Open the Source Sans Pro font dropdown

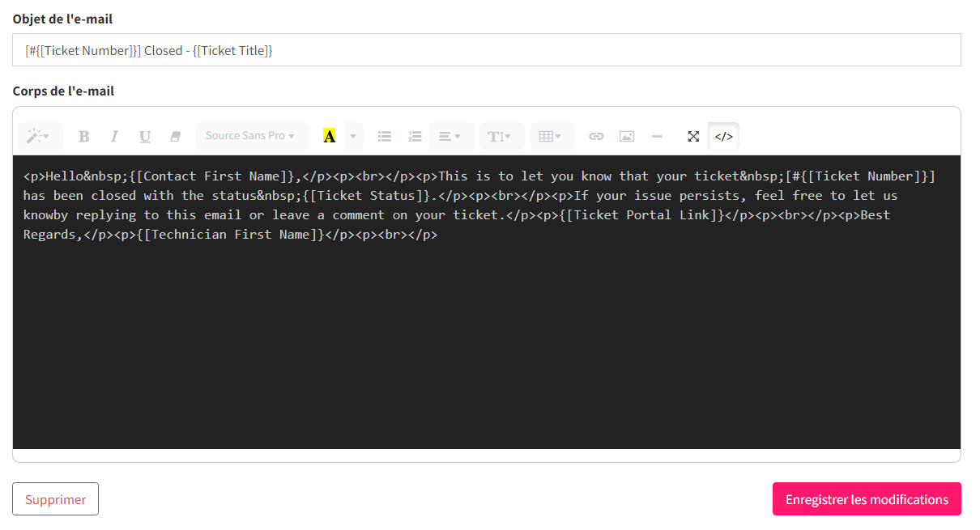(252, 136)
